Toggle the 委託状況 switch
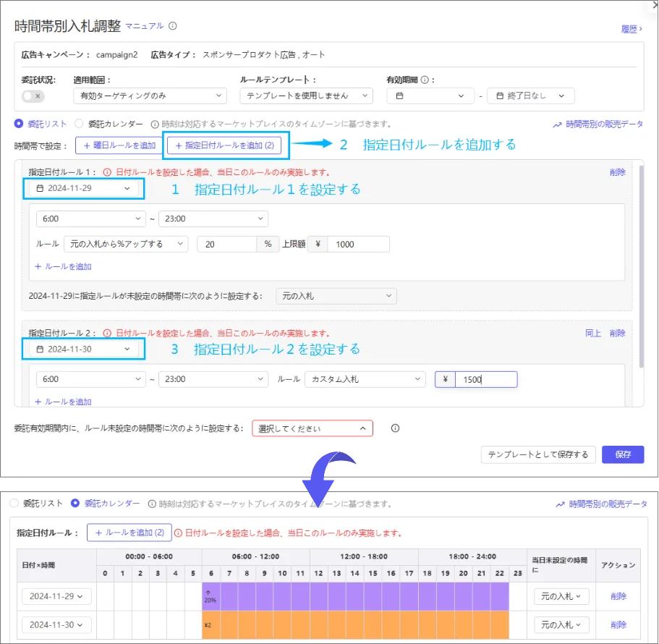 [x=33, y=96]
